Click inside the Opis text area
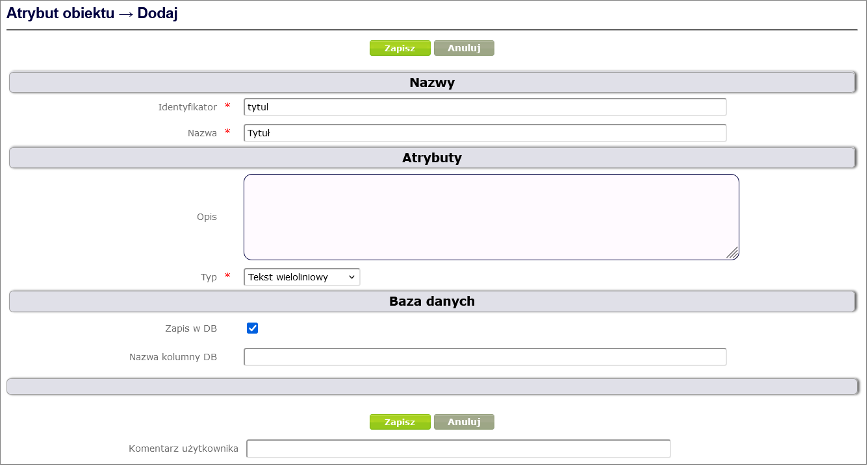Screen dimensions: 868x466 point(491,217)
